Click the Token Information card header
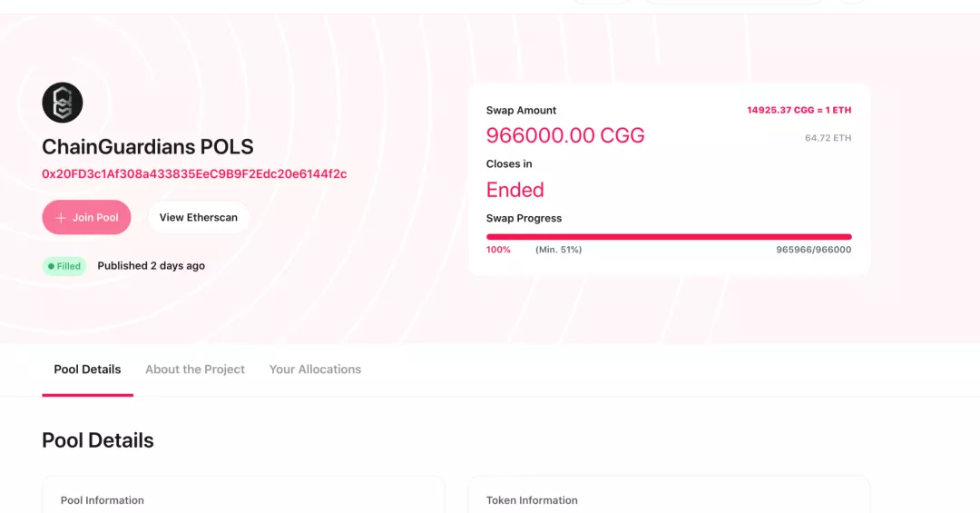The height and width of the screenshot is (513, 980). point(532,500)
